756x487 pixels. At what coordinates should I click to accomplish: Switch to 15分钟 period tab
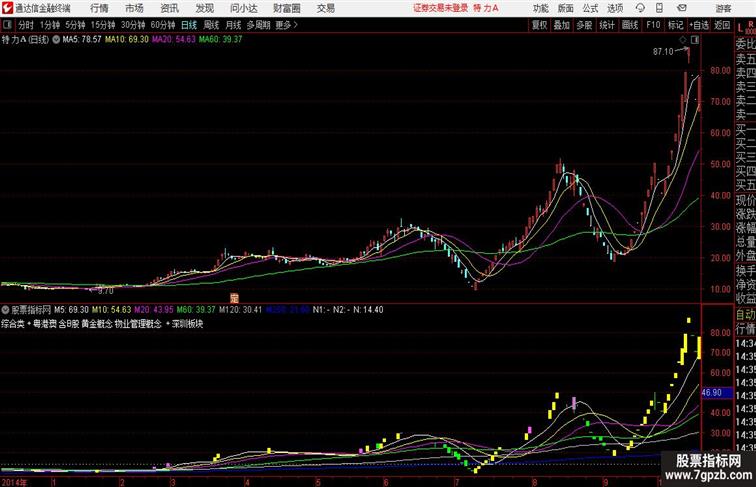(x=103, y=25)
